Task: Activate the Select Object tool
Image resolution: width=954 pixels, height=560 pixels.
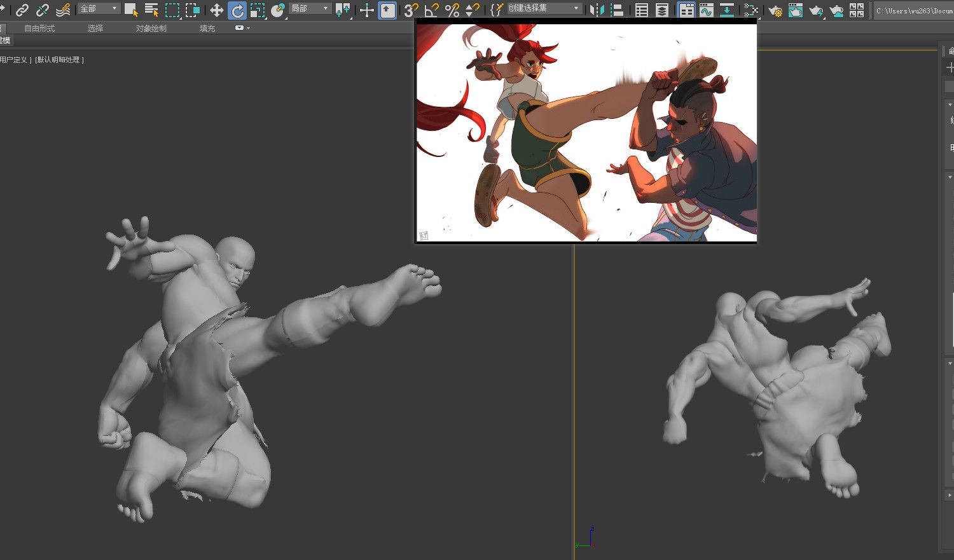Action: [132, 10]
